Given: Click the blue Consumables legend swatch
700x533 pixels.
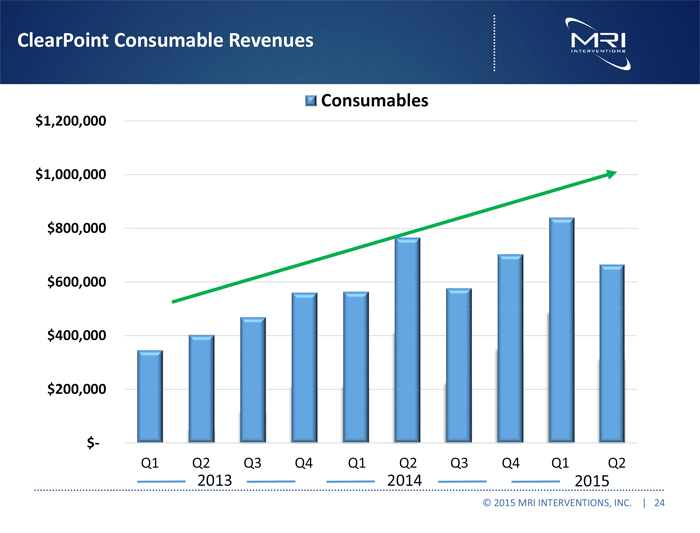Looking at the screenshot, I should click(x=310, y=101).
